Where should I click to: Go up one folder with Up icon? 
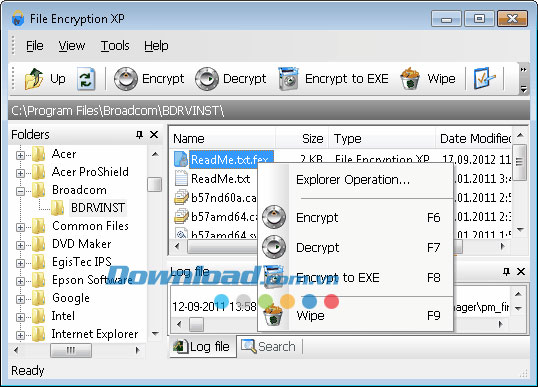[34, 79]
